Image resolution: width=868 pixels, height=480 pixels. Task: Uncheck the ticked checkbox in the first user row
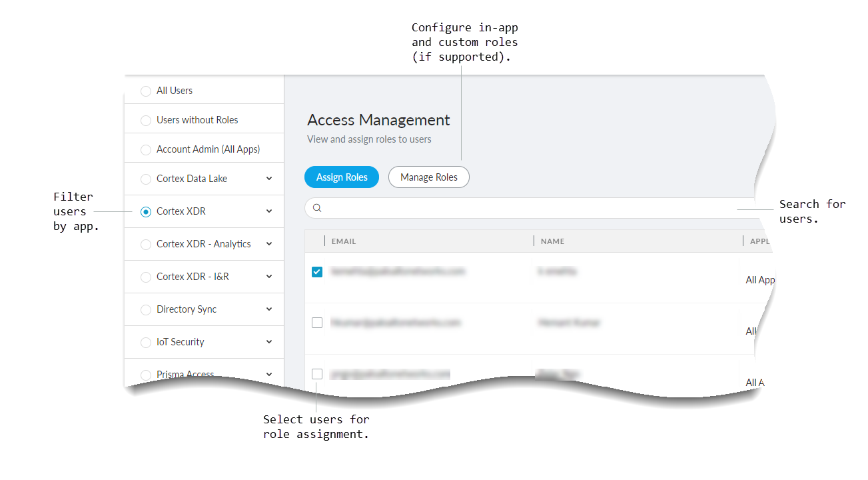317,272
